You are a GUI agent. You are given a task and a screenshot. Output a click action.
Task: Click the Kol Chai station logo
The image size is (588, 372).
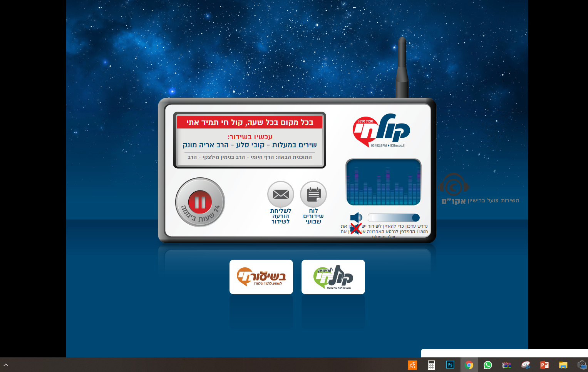tap(381, 130)
